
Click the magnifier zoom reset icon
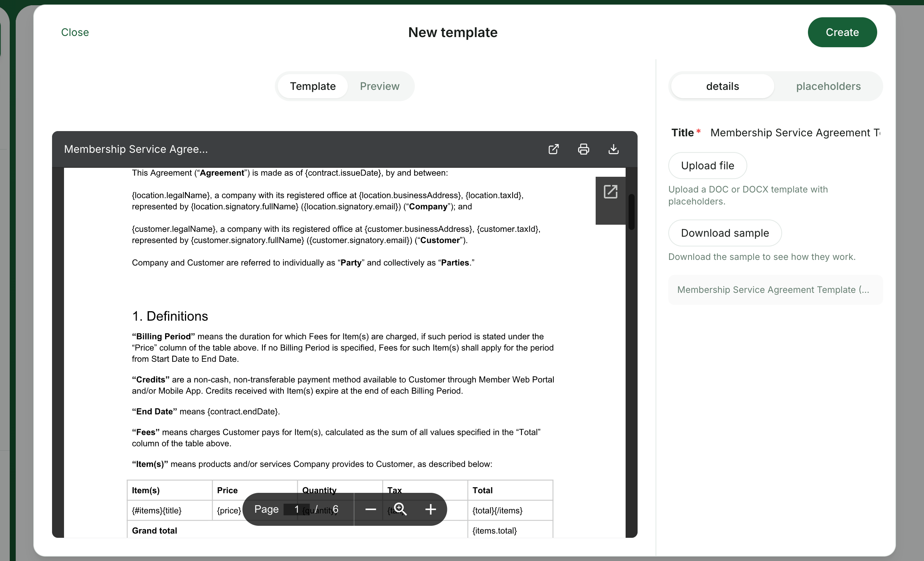click(401, 509)
